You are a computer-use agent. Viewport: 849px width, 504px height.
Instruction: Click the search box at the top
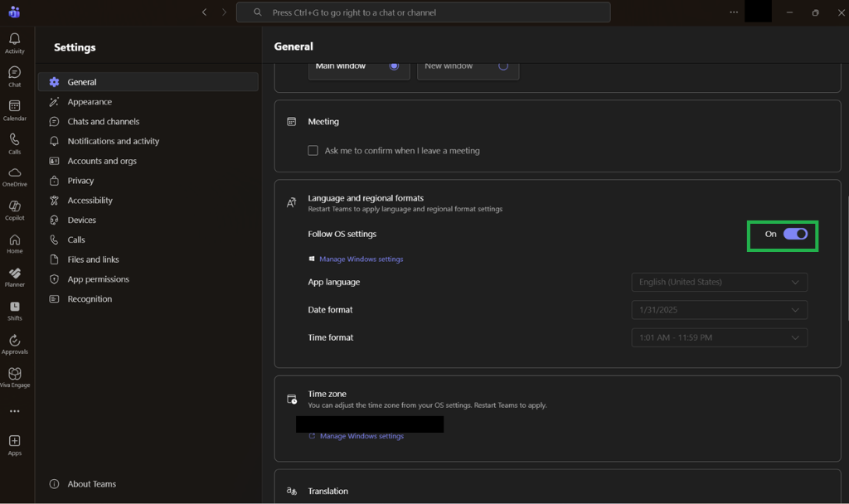pos(424,12)
